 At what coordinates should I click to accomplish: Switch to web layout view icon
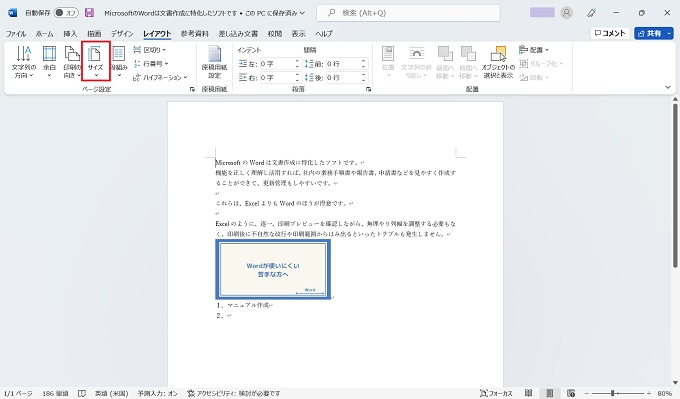[571, 393]
